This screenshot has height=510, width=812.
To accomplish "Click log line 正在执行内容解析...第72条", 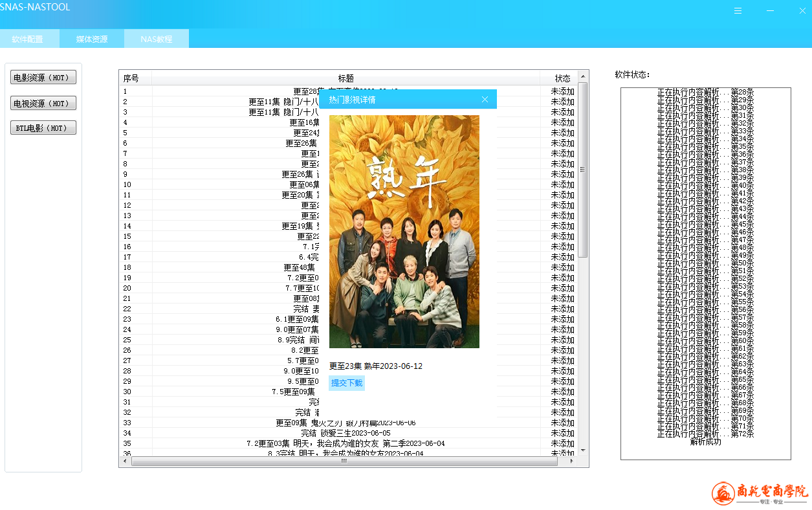I will (x=705, y=434).
